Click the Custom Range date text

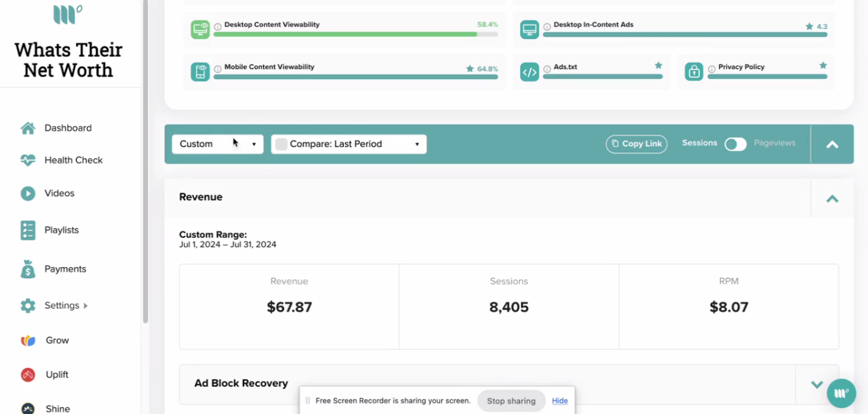pos(228,245)
